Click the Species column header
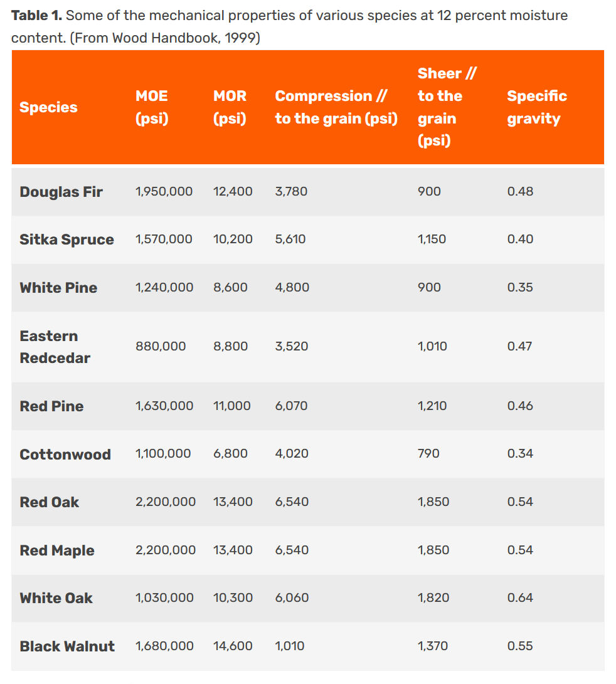616x684 pixels. click(48, 107)
